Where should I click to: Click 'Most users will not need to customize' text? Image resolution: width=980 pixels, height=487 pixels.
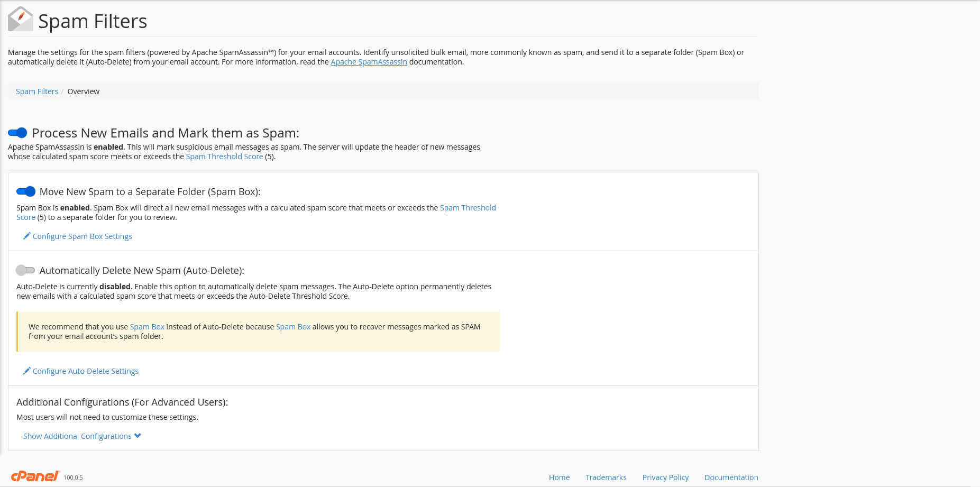(x=107, y=417)
